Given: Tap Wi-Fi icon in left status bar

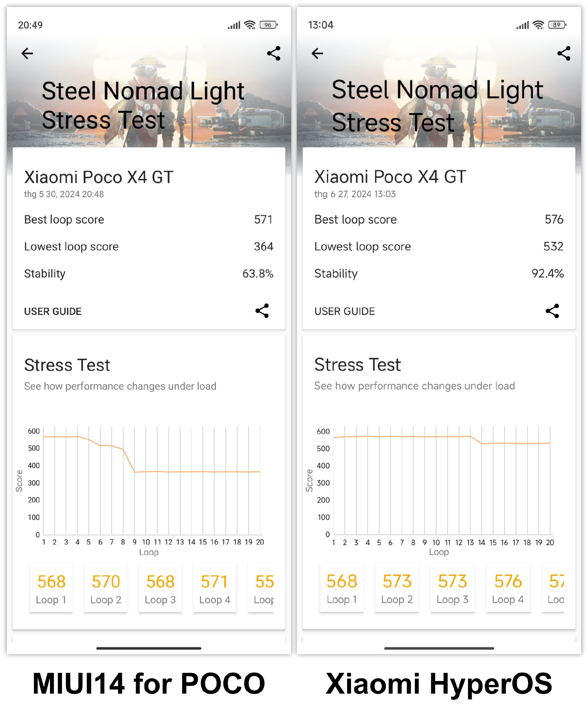Looking at the screenshot, I should (250, 25).
